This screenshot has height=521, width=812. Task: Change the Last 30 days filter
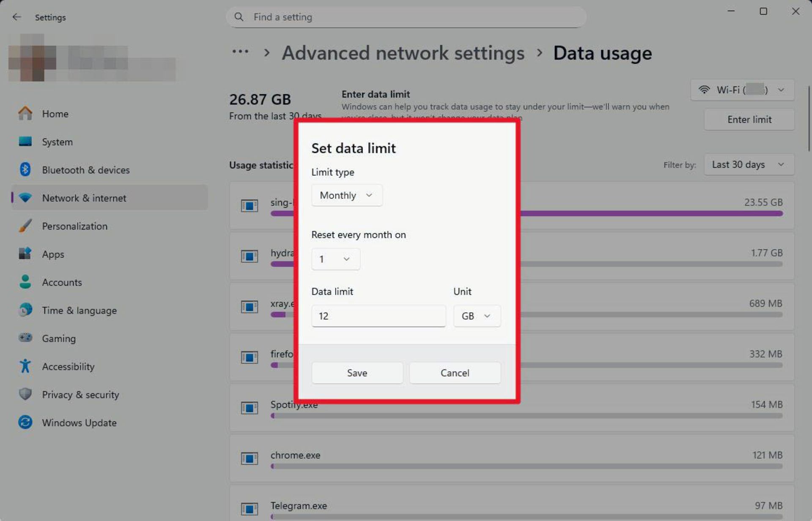[748, 164]
